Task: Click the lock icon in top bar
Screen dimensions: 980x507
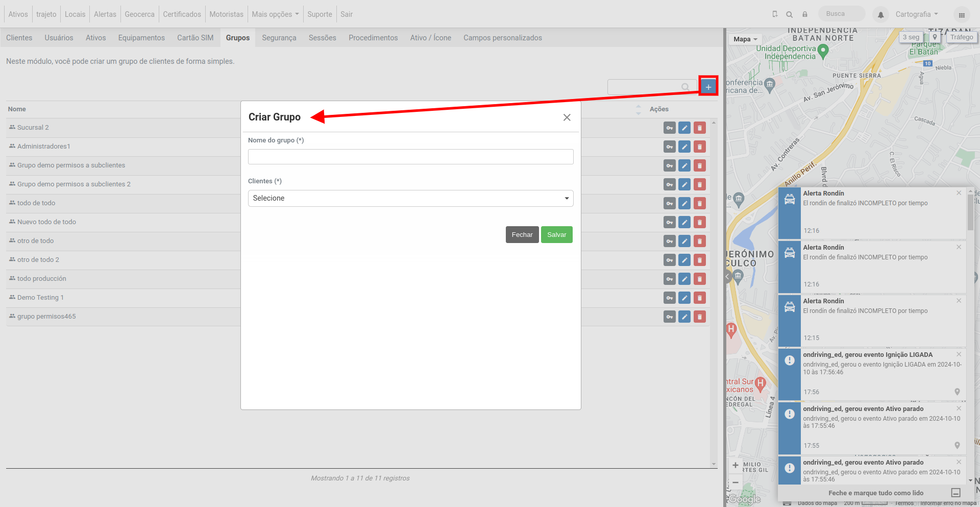Action: pyautogui.click(x=805, y=14)
